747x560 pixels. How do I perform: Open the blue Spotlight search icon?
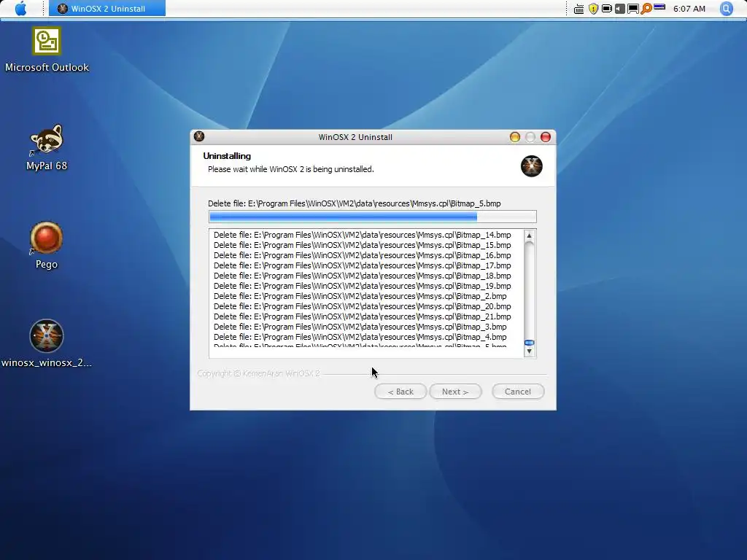(726, 9)
